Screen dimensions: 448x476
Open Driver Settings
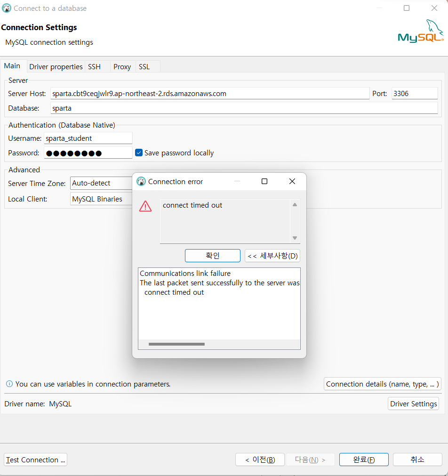(x=413, y=404)
